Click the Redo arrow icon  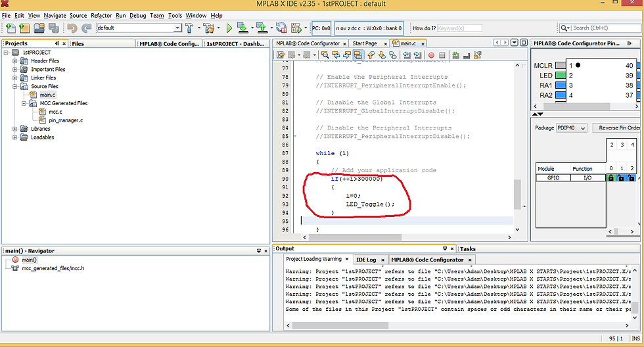click(86, 28)
